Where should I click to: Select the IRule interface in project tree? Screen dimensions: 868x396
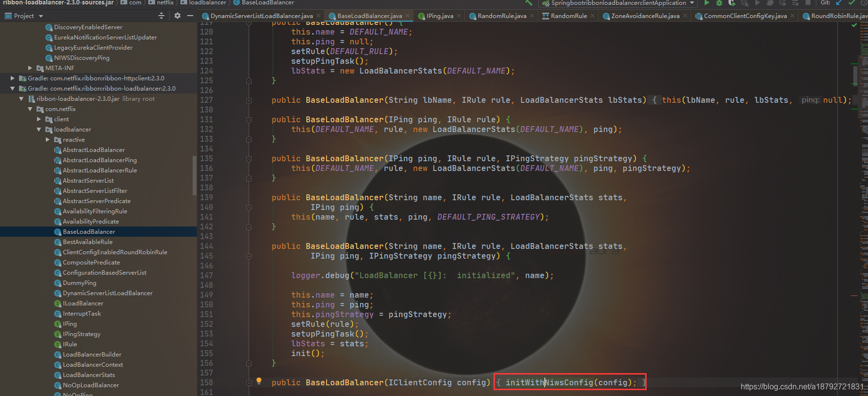click(70, 344)
